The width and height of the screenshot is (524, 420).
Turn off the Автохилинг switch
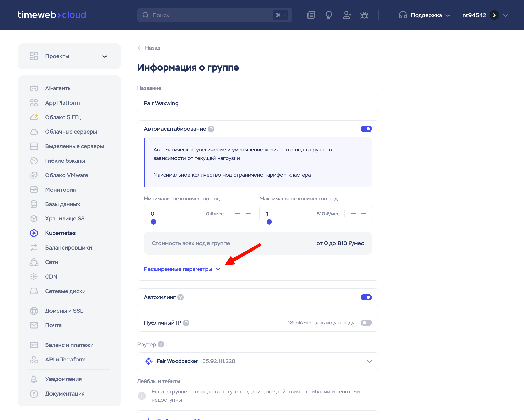(x=366, y=297)
